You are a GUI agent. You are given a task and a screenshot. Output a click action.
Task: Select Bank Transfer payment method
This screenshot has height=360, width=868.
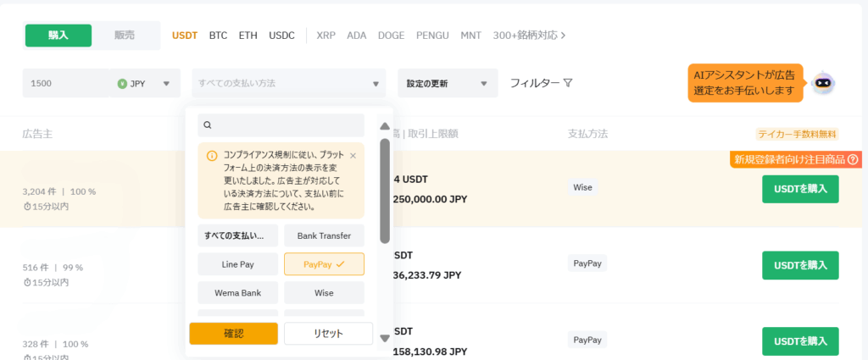pyautogui.click(x=324, y=235)
